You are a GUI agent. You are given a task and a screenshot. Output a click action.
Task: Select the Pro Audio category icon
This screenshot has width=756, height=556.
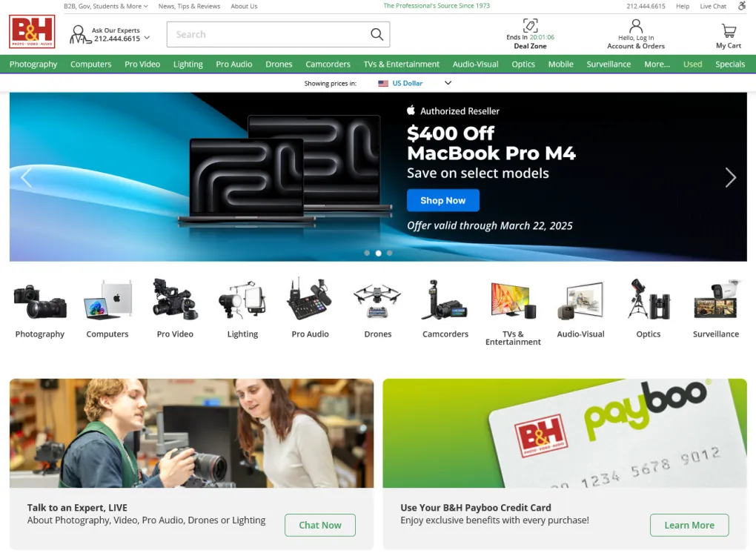point(310,300)
